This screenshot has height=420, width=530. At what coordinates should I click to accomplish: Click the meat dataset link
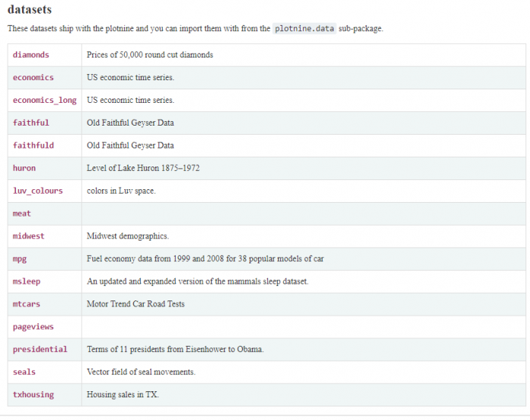(x=22, y=213)
